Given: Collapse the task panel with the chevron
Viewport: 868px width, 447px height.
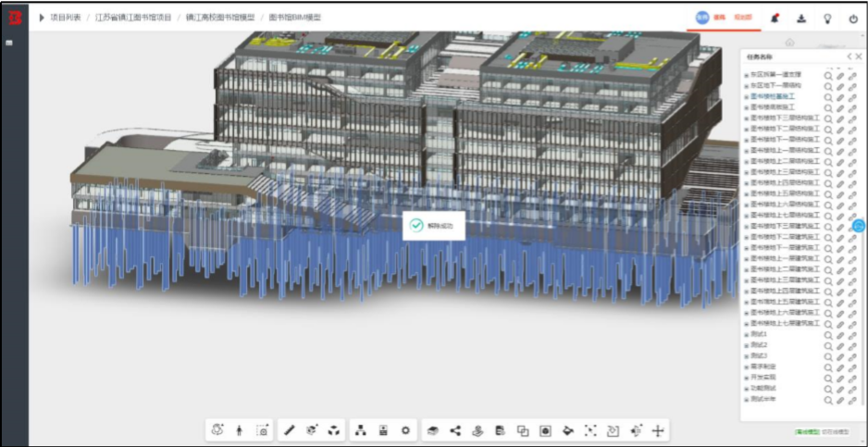Looking at the screenshot, I should pos(849,56).
